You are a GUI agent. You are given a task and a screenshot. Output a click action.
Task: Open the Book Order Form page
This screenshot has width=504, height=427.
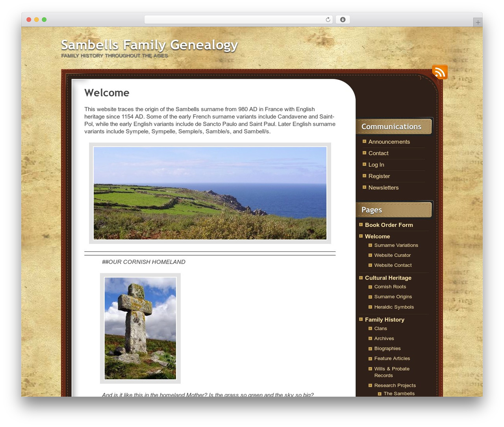click(389, 225)
